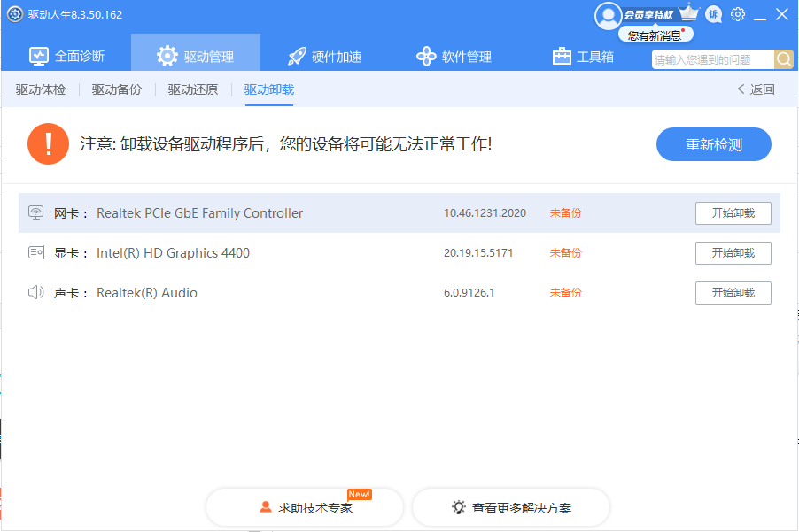Click 返回 to go back

click(756, 89)
